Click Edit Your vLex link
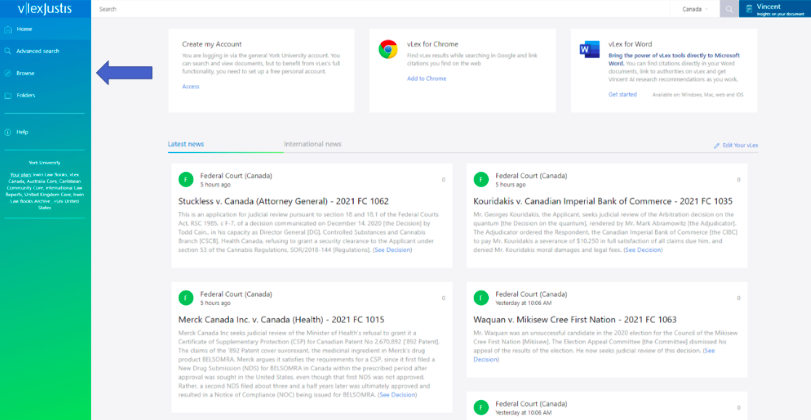This screenshot has width=811, height=420. pos(740,145)
